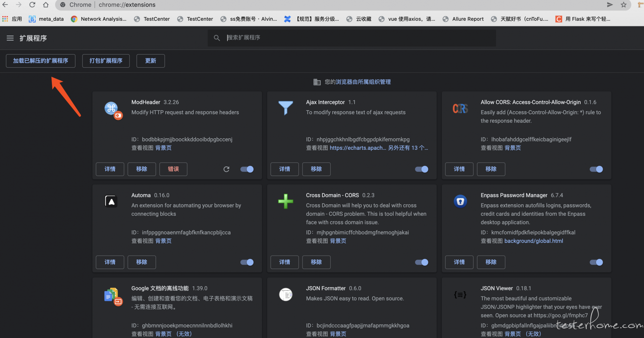
Task: View ModHeader 错误 errors
Action: tap(173, 169)
